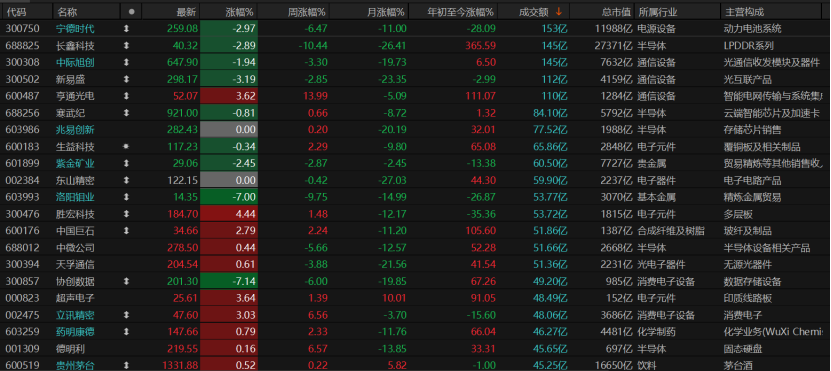Click the orange sort arrow beside 成交额

(559, 12)
